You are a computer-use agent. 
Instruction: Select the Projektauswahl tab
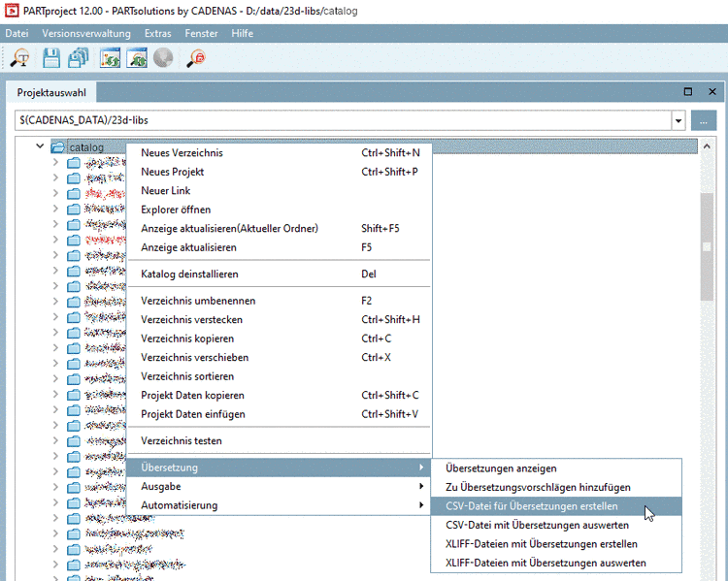[x=51, y=92]
